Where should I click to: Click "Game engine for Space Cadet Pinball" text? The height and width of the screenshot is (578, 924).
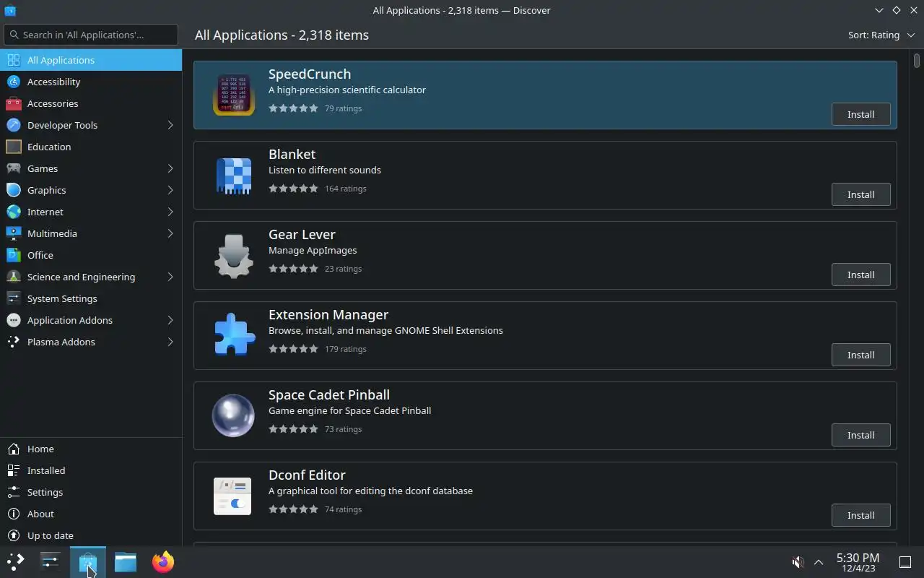click(x=349, y=410)
